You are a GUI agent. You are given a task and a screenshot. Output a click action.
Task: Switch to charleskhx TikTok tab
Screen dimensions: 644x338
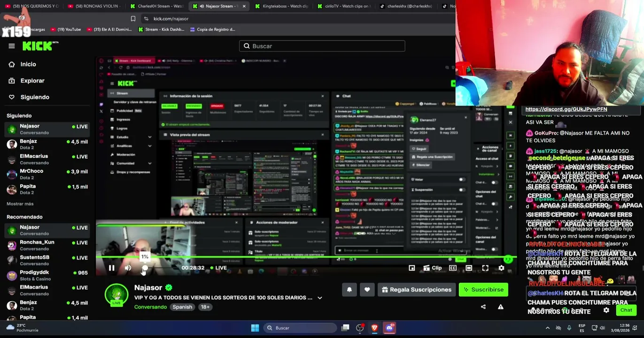(x=406, y=6)
